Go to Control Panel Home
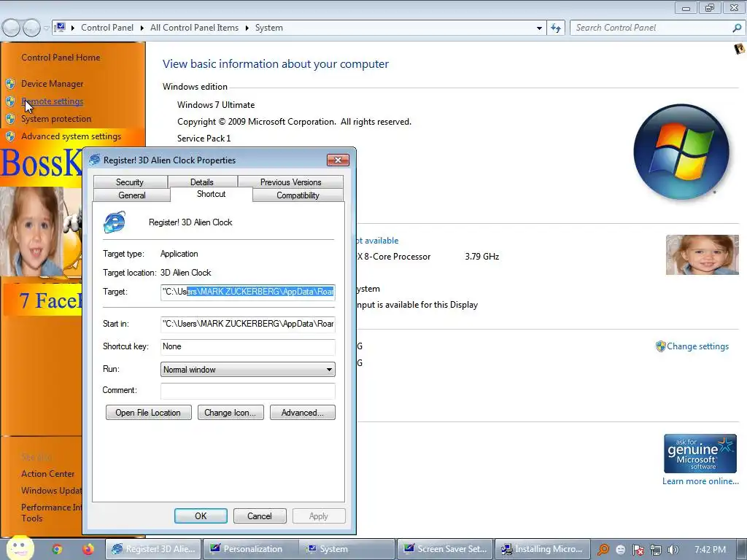747x560 pixels. (61, 58)
